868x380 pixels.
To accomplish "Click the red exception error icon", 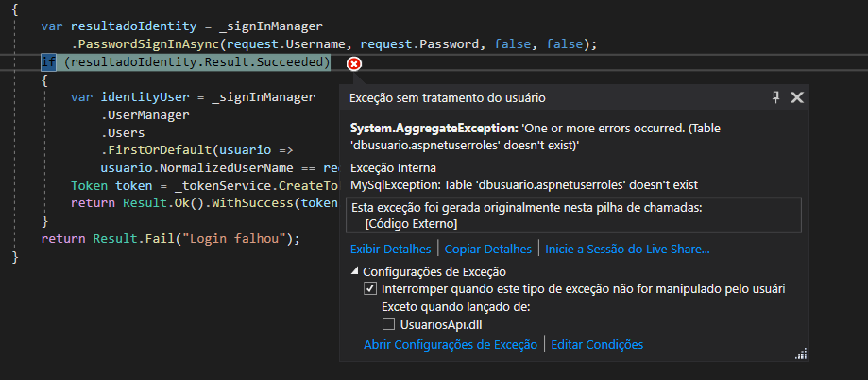I will 353,63.
